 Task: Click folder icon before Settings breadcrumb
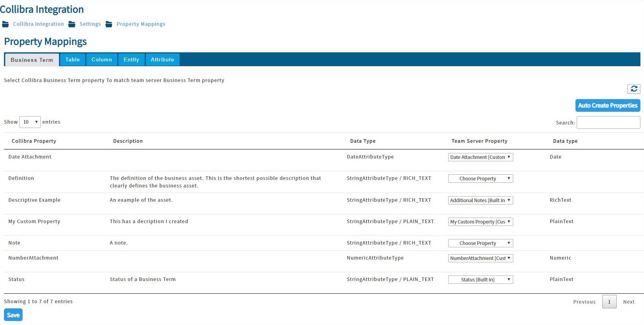(72, 24)
